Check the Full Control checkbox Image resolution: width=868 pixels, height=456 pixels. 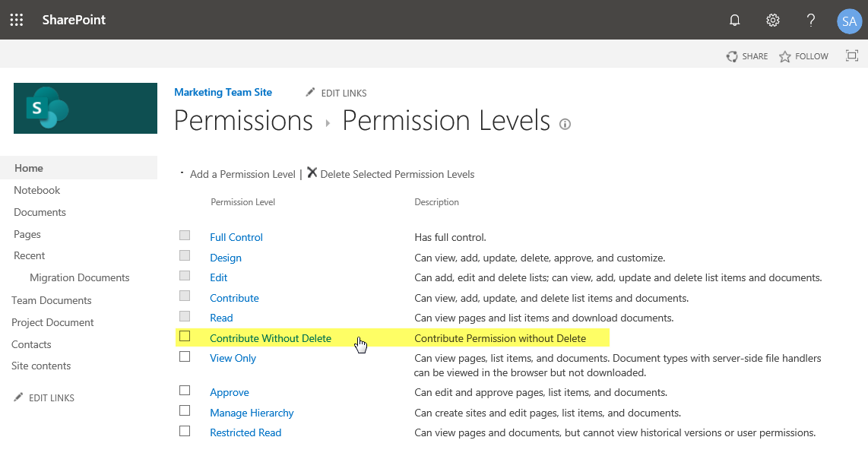[185, 235]
